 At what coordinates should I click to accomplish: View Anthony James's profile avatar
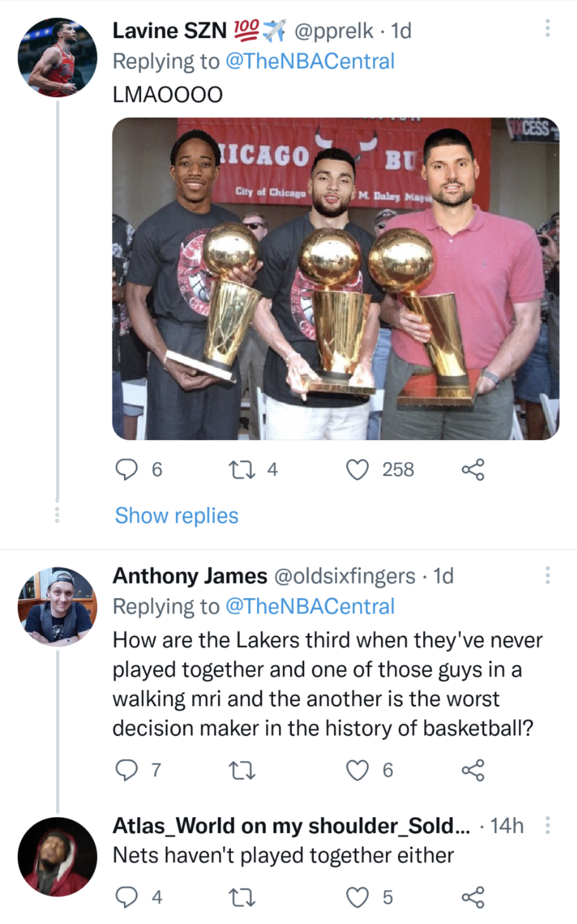(57, 606)
